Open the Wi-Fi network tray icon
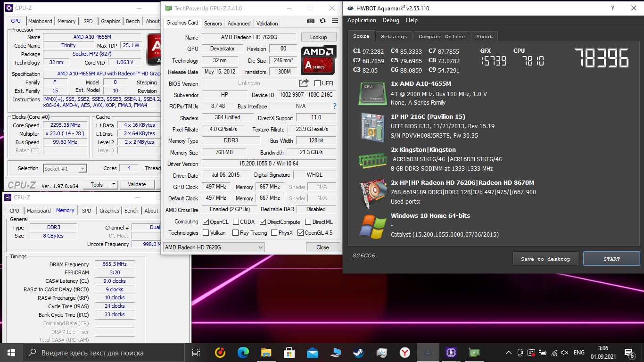The image size is (644, 362). [x=554, y=353]
